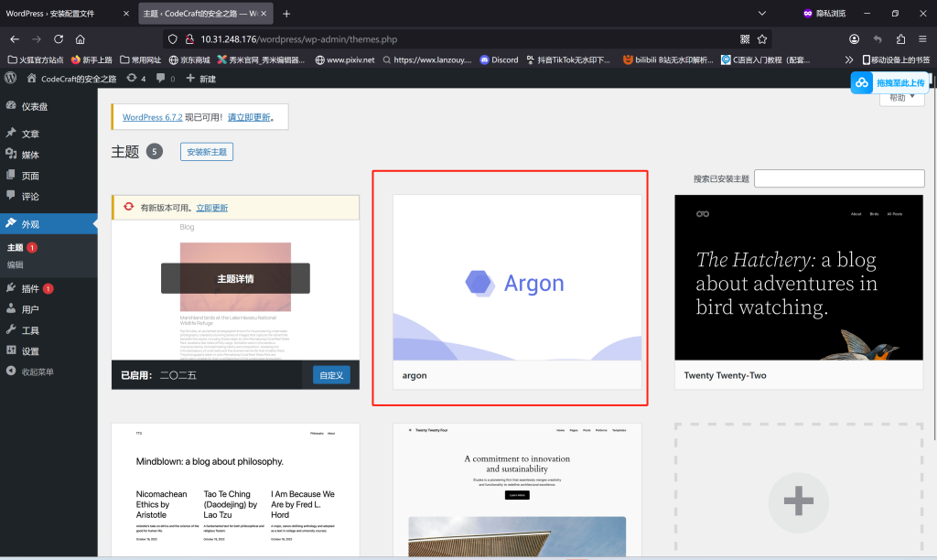
Task: Show more bookmarks with the overflow chevron
Action: coord(849,59)
